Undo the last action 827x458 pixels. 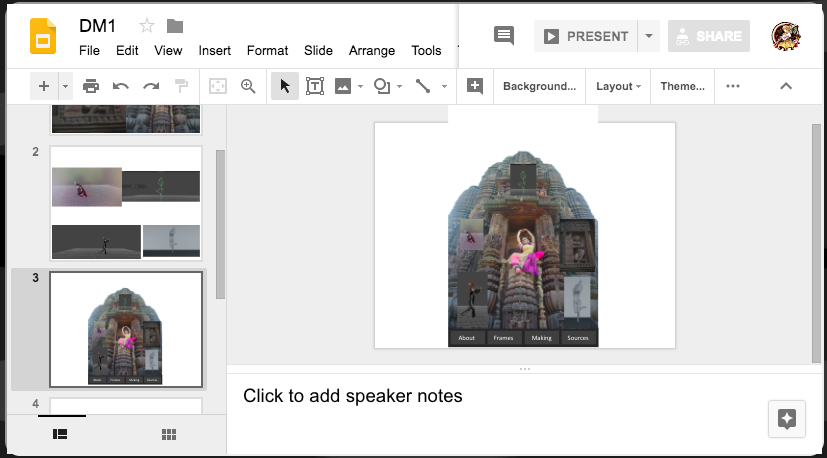point(121,86)
